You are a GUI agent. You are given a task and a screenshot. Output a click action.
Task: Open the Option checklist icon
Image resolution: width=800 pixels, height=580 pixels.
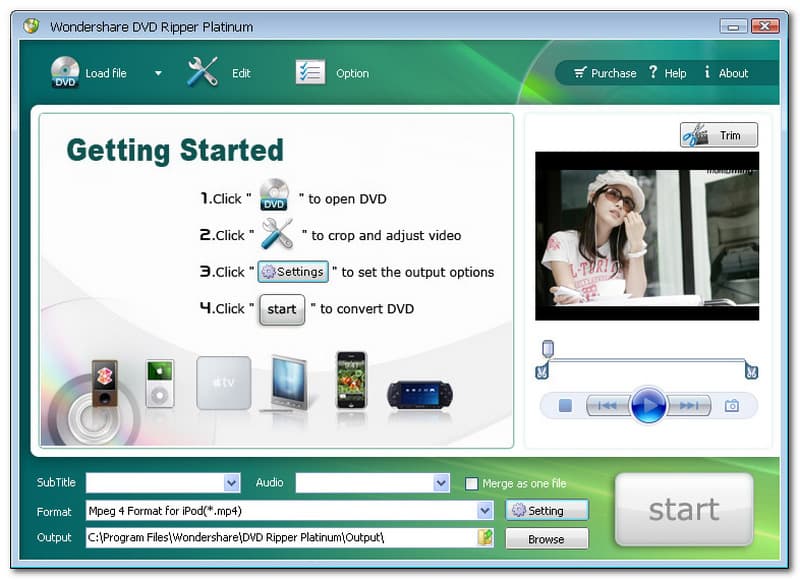(310, 72)
